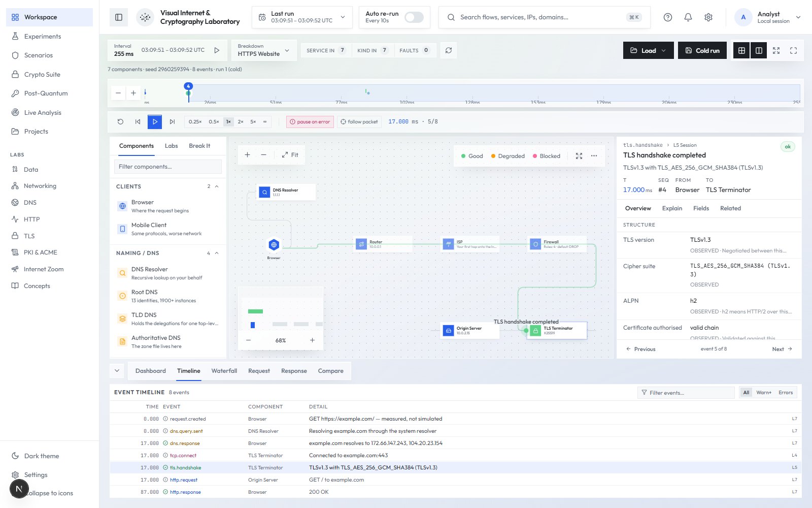
Task: Restart playback with the reset icon
Action: [120, 122]
